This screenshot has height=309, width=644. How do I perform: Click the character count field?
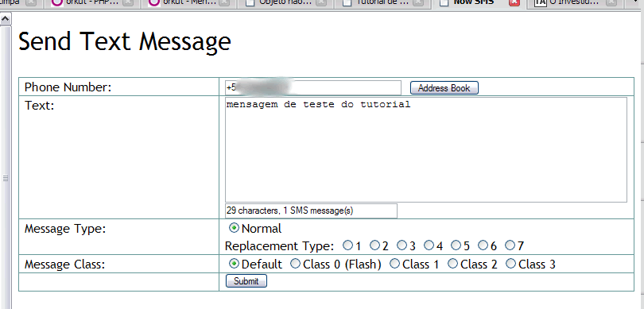point(311,211)
